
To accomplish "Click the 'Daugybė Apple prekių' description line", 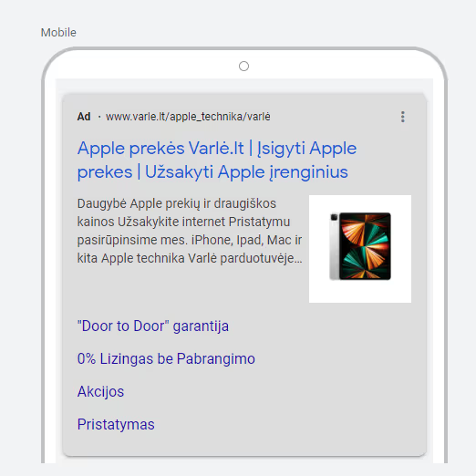I will (x=177, y=204).
